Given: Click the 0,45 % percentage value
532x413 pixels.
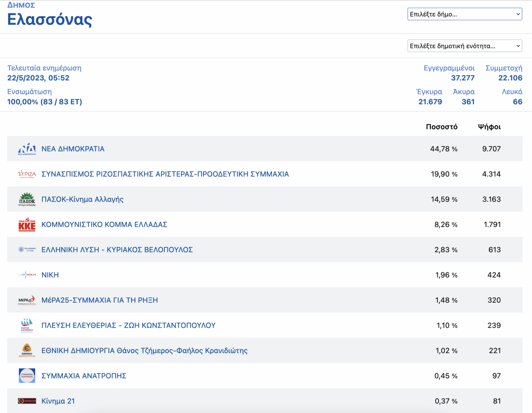Looking at the screenshot, I should pyautogui.click(x=446, y=376).
